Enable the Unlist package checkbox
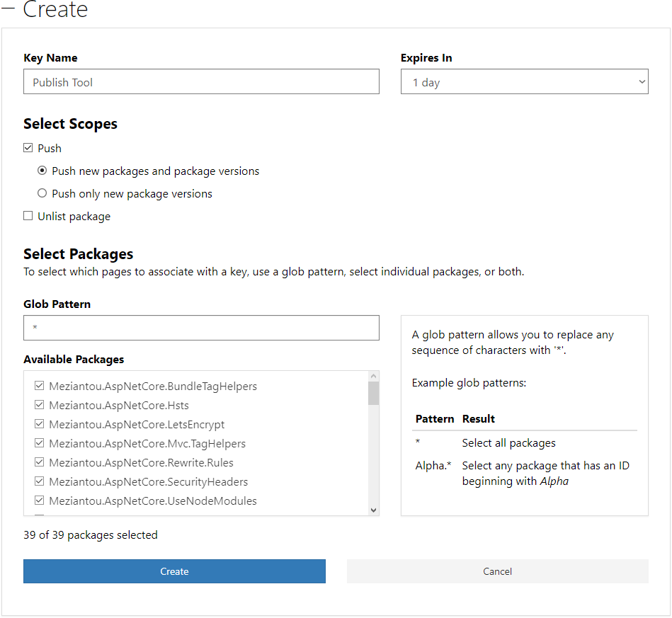The width and height of the screenshot is (672, 618). coord(28,217)
